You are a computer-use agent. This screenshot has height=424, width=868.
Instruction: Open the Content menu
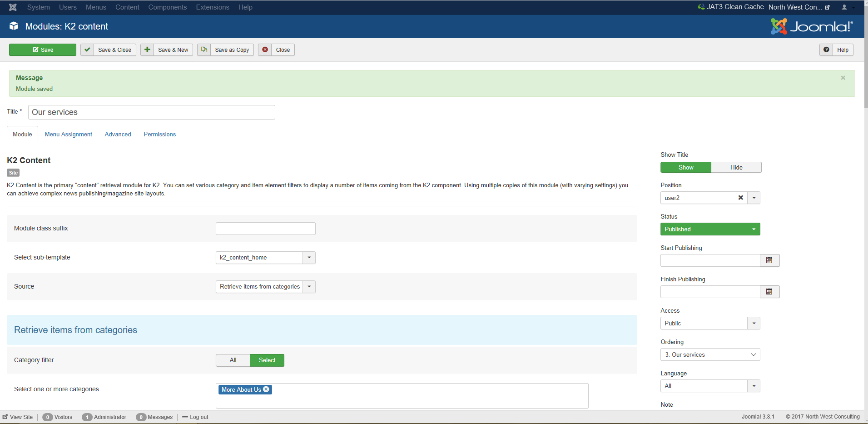point(127,7)
